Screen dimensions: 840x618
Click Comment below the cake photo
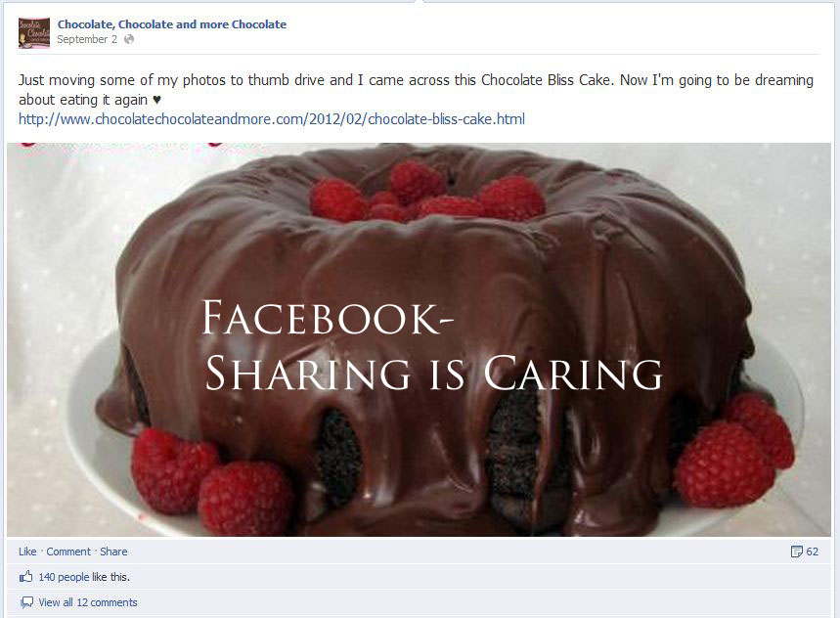pyautogui.click(x=68, y=552)
